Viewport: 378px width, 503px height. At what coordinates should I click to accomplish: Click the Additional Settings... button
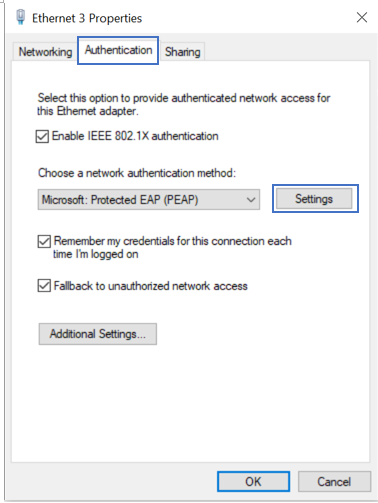point(98,334)
